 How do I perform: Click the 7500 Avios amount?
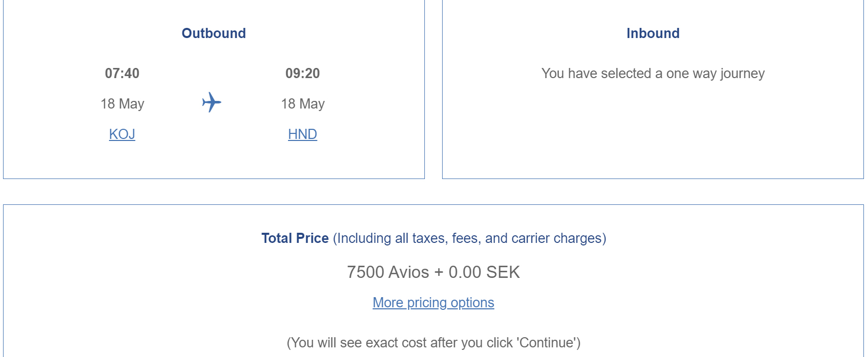387,272
